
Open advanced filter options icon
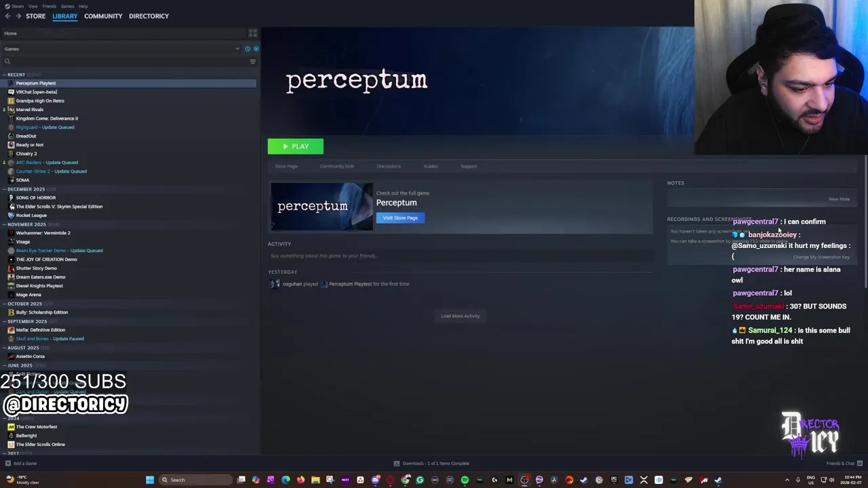253,62
